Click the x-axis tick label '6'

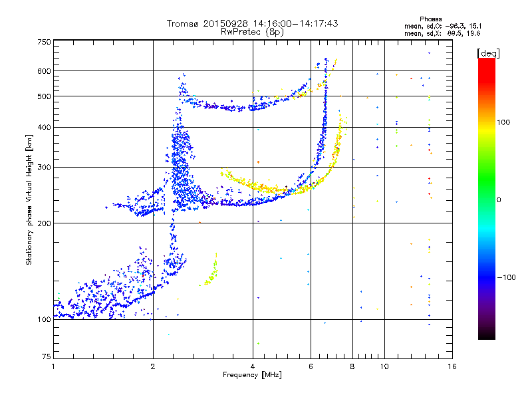[311, 366]
